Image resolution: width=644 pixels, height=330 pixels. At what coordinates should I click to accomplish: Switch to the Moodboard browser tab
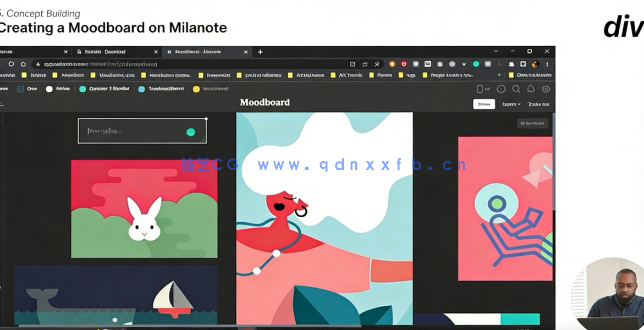(203, 52)
